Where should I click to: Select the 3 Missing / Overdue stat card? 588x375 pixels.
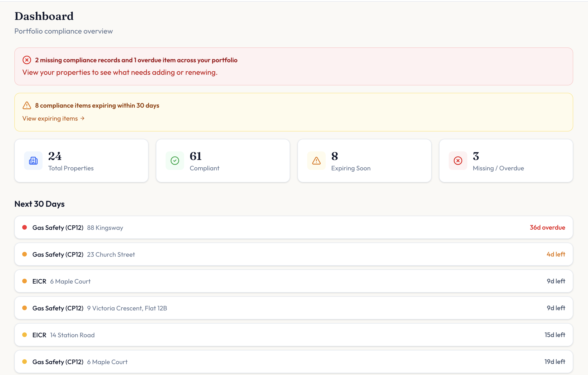coord(506,161)
